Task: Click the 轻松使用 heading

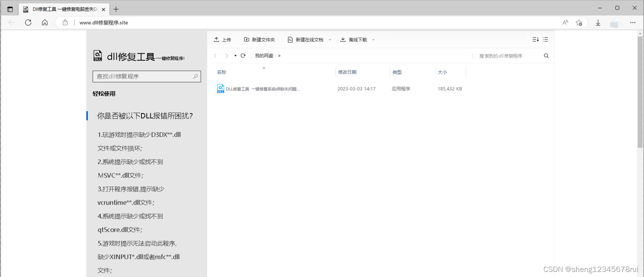Action: coord(104,94)
